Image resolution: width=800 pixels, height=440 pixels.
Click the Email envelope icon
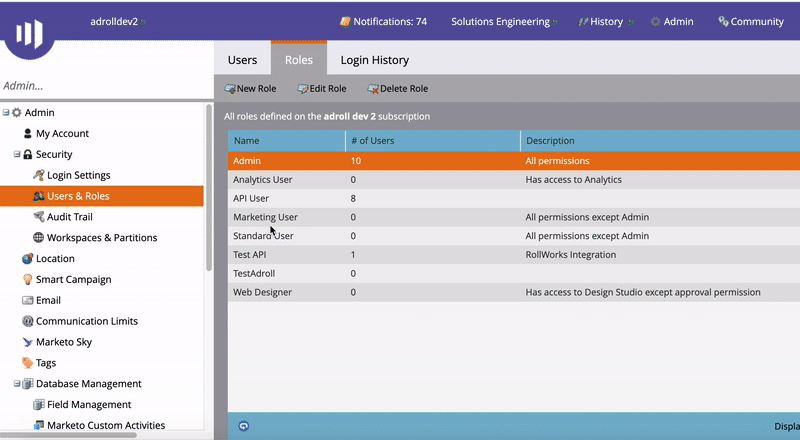[x=28, y=300]
